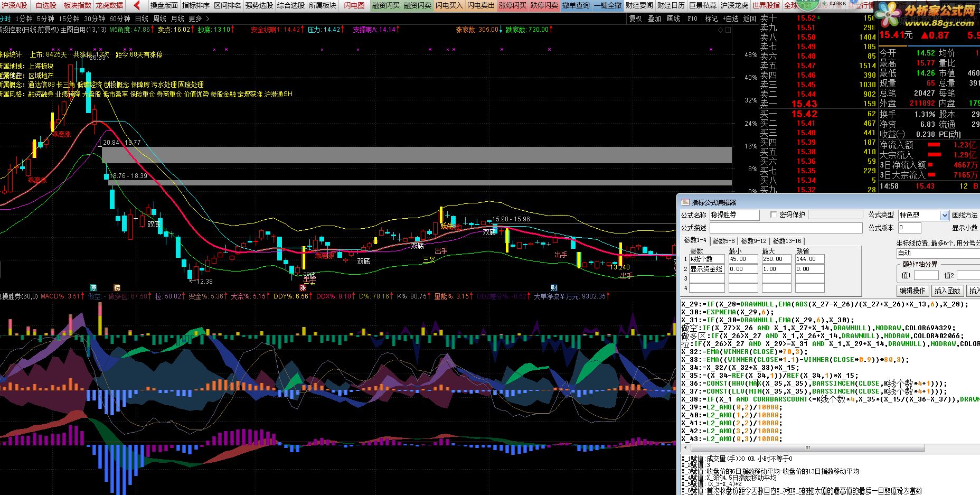This screenshot has height=495, width=980.
Task: Click the 叠加 chart button
Action: point(655,18)
